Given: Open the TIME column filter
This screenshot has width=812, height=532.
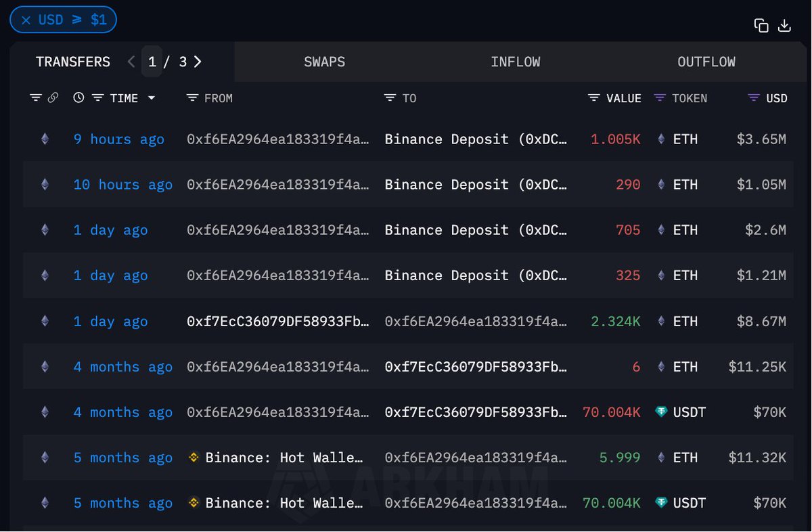Looking at the screenshot, I should click(97, 98).
